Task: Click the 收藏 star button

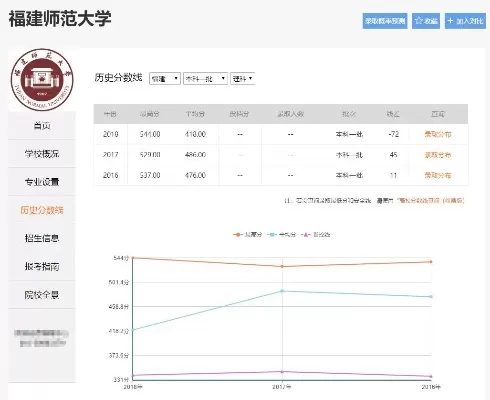Action: pos(426,21)
